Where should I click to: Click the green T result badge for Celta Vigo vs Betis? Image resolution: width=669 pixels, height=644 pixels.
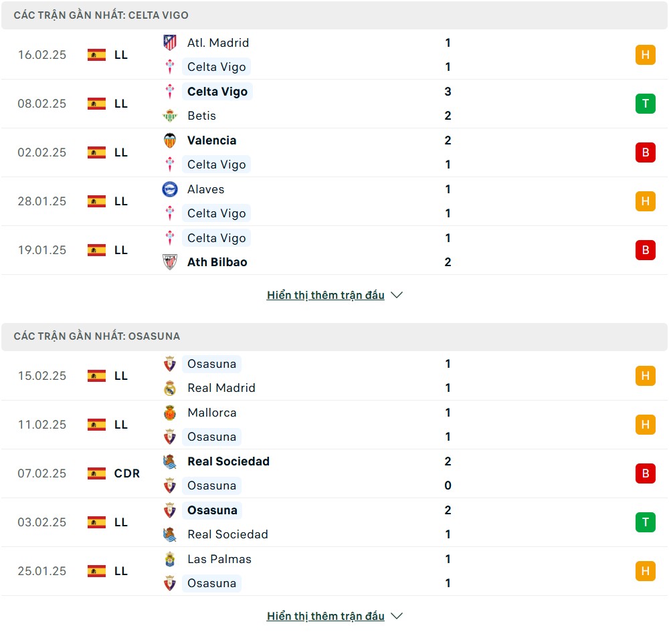(x=645, y=104)
